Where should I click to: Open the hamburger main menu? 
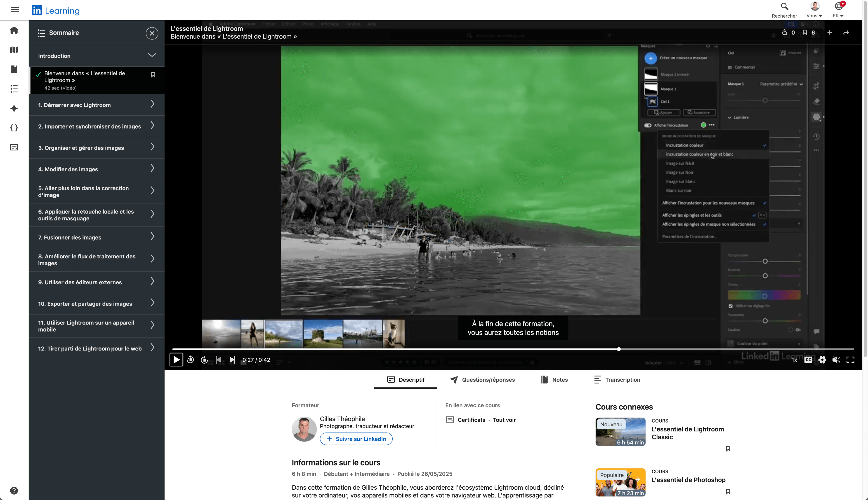pyautogui.click(x=15, y=10)
